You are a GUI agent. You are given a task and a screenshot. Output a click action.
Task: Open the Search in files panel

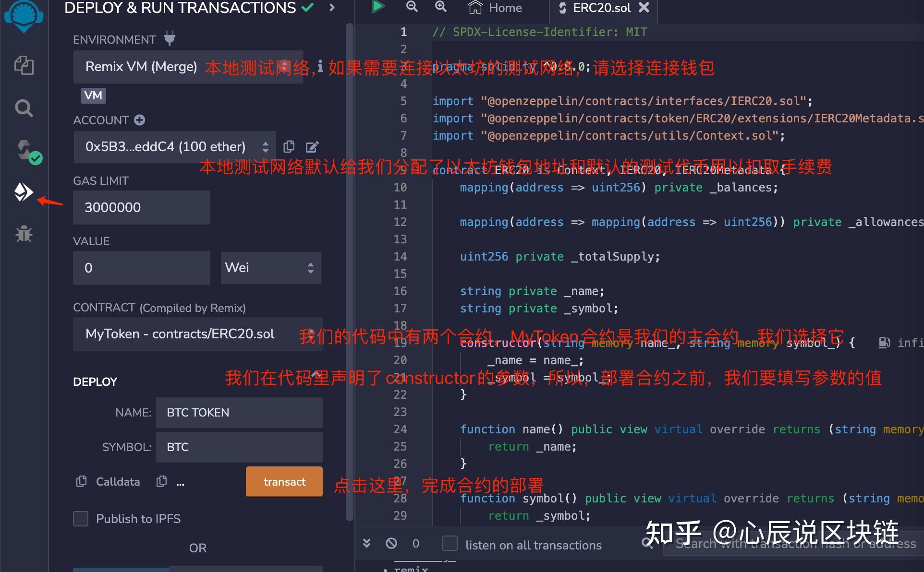click(x=24, y=108)
